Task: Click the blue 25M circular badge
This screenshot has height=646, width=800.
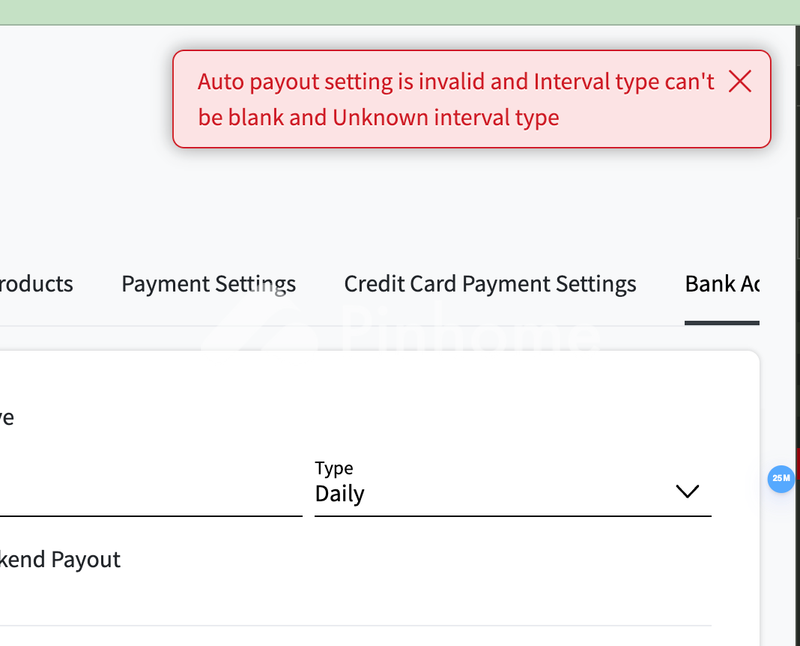Action: point(781,479)
